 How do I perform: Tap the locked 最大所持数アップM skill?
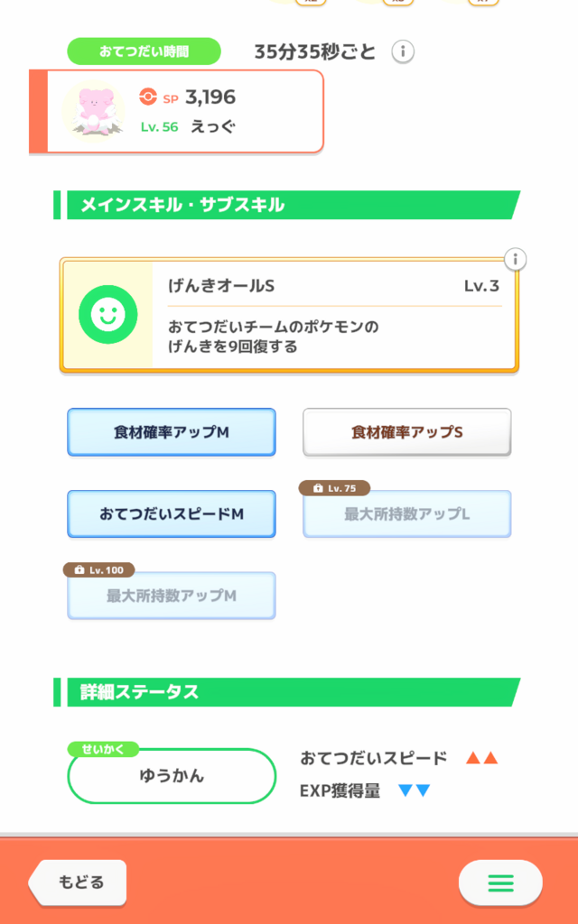tap(172, 596)
